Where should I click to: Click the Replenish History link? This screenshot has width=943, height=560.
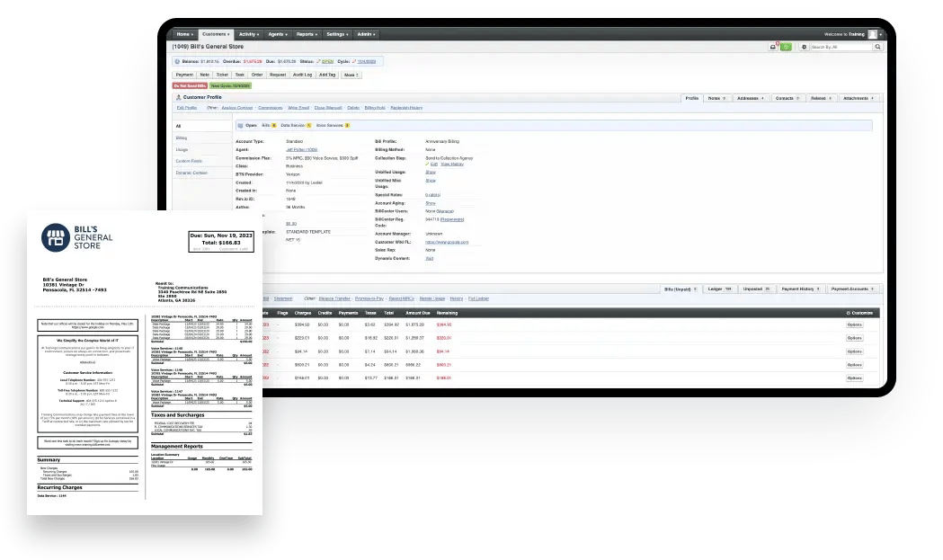tap(406, 108)
